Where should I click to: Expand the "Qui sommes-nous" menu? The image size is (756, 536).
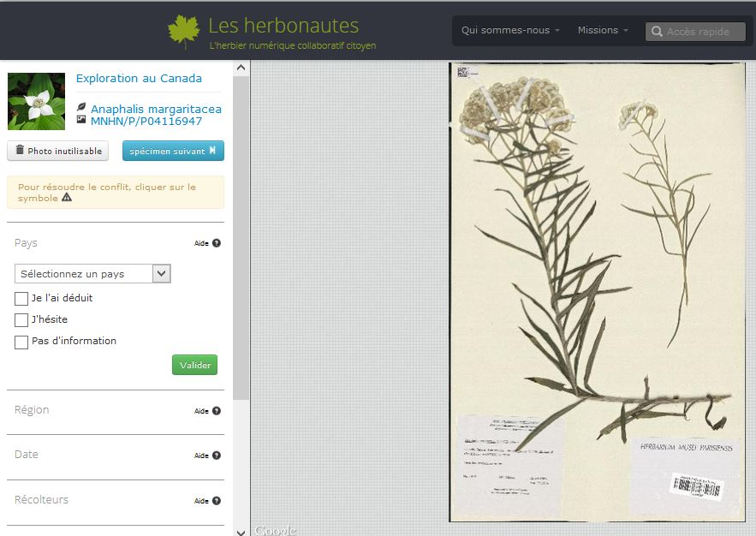(x=510, y=30)
